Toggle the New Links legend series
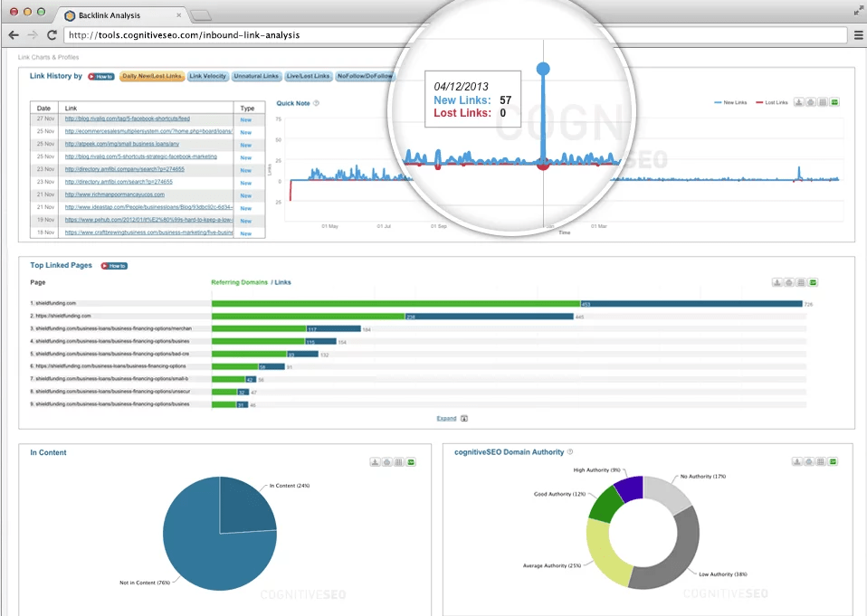 point(730,102)
